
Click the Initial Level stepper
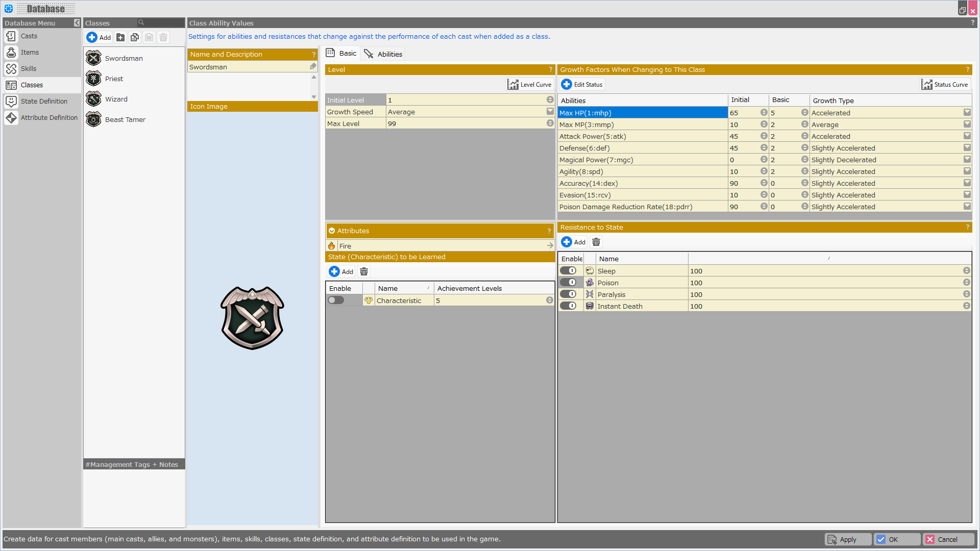[550, 100]
